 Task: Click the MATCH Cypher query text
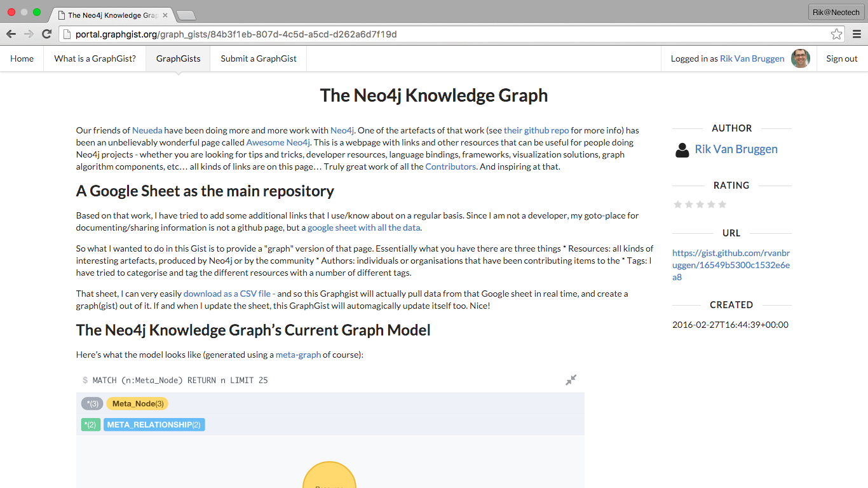180,381
